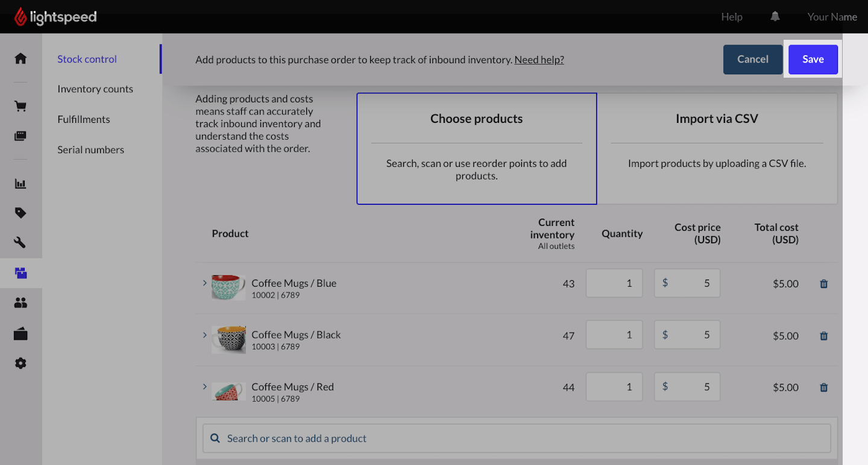Click the notifications bell icon
868x465 pixels.
click(x=775, y=17)
